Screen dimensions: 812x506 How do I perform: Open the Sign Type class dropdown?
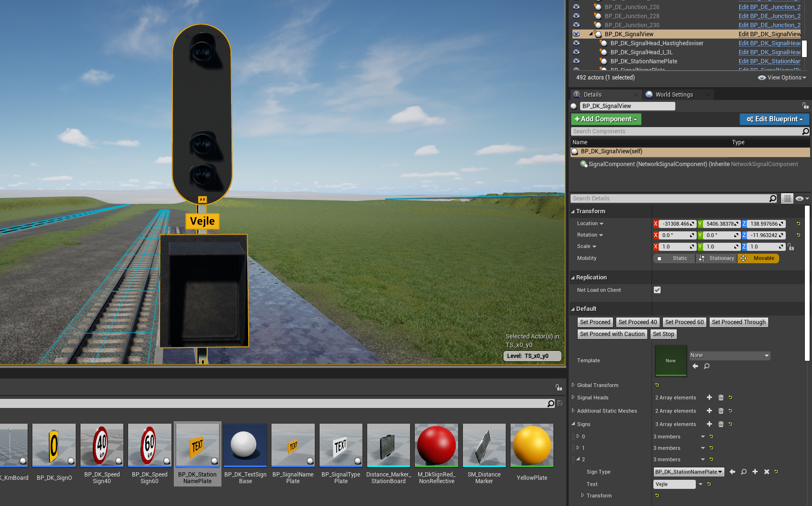click(689, 472)
